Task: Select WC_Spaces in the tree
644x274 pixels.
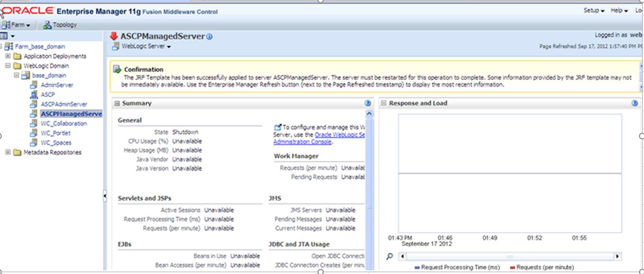Action: coord(56,143)
